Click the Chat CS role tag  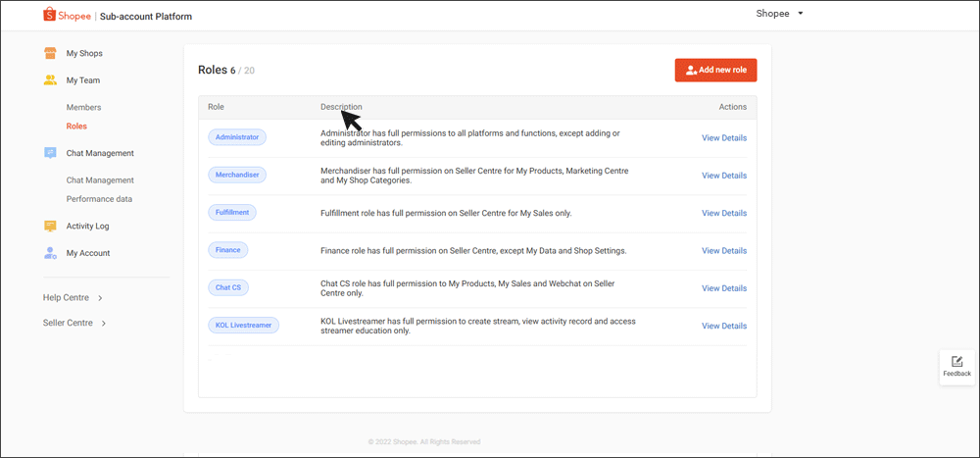point(228,287)
